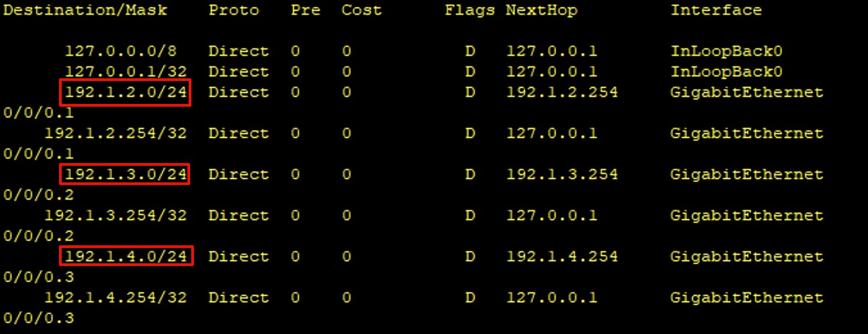868x334 pixels.
Task: Click Direct protocol in 192.1.4.0/24 row
Action: pyautogui.click(x=239, y=257)
